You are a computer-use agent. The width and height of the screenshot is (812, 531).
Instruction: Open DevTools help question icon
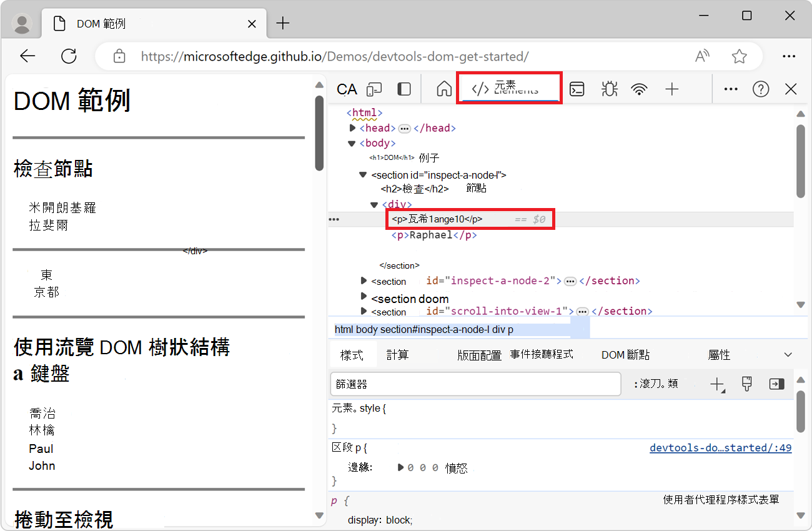coord(761,89)
